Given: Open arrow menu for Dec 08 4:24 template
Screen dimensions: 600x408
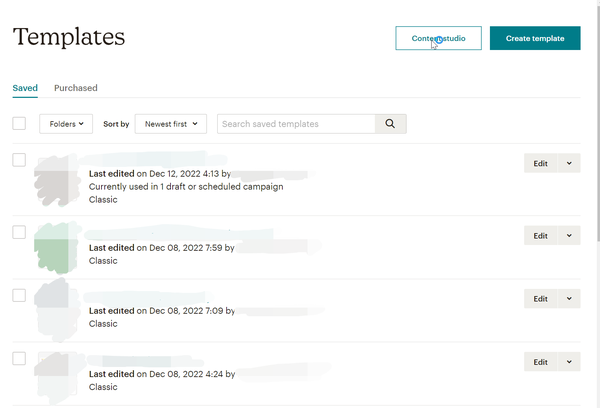Looking at the screenshot, I should click(568, 361).
